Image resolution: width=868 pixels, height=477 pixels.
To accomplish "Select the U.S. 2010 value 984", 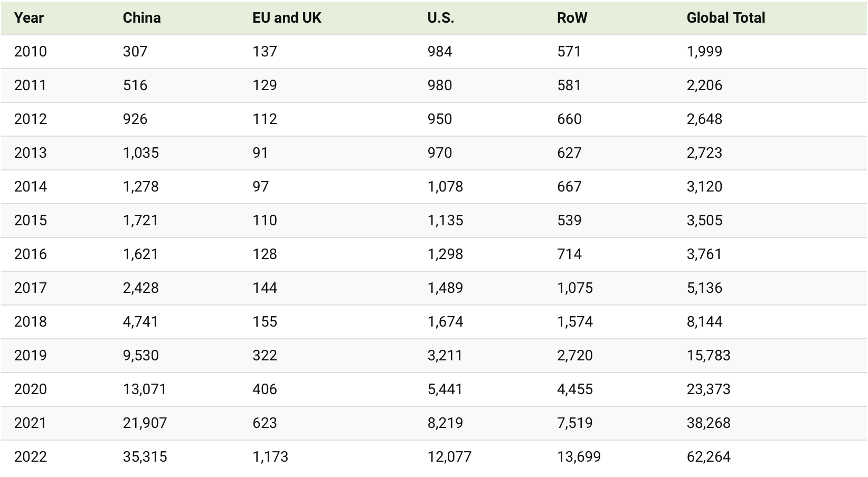I will 440,52.
